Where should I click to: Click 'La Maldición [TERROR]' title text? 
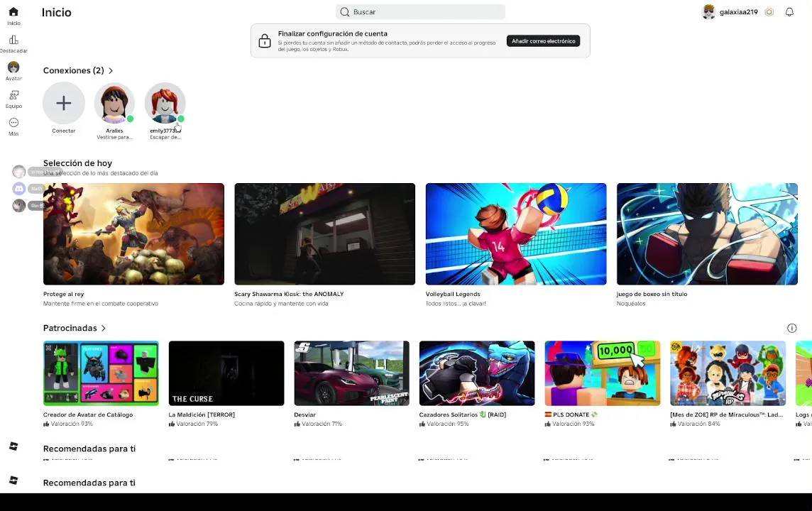coord(202,414)
